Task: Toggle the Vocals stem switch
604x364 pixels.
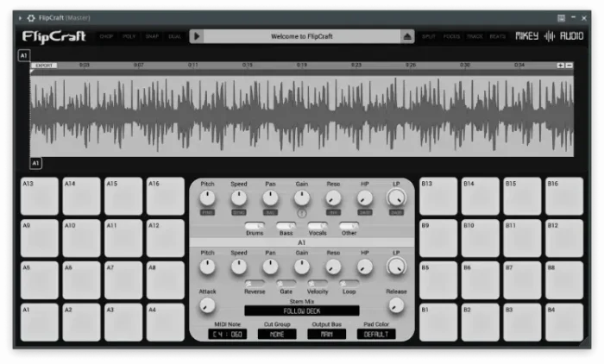Action: pos(318,226)
